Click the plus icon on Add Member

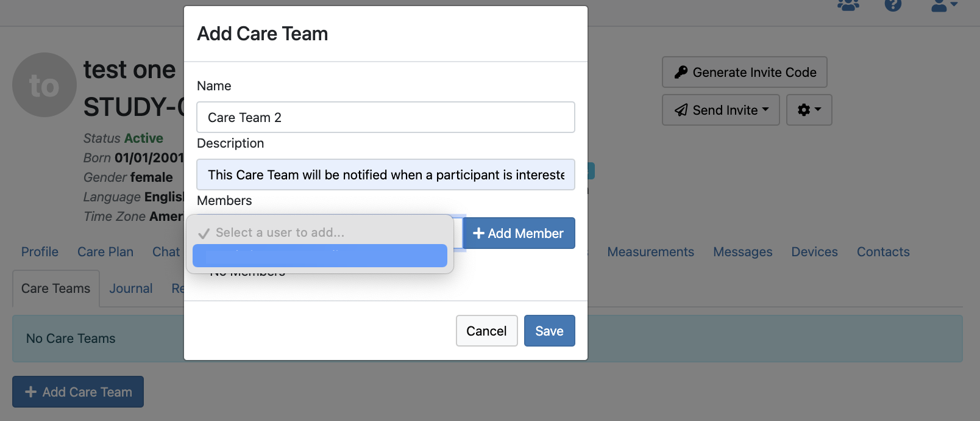(478, 233)
